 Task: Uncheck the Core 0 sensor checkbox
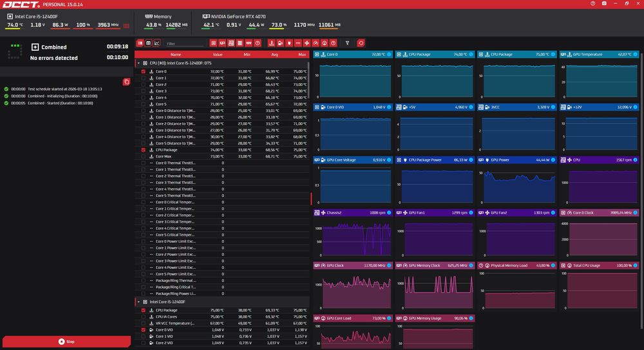tap(144, 71)
